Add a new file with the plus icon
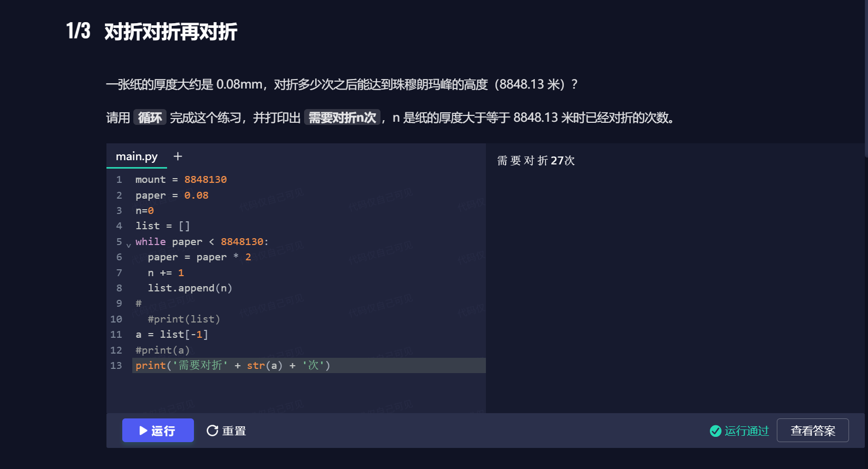This screenshot has width=868, height=469. 178,157
